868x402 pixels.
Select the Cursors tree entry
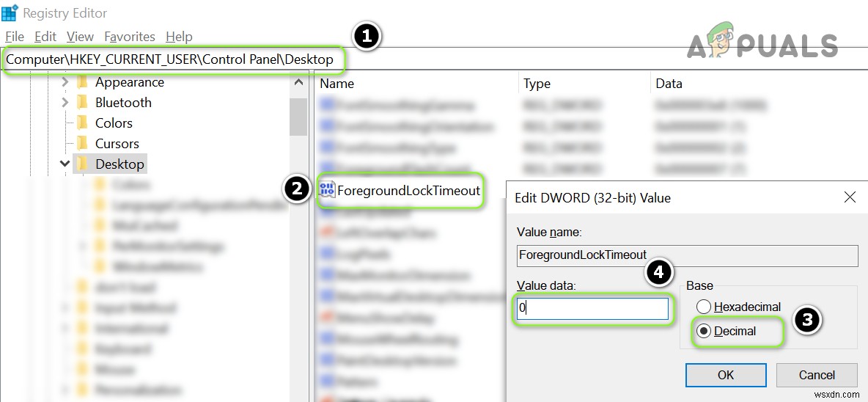[x=117, y=143]
